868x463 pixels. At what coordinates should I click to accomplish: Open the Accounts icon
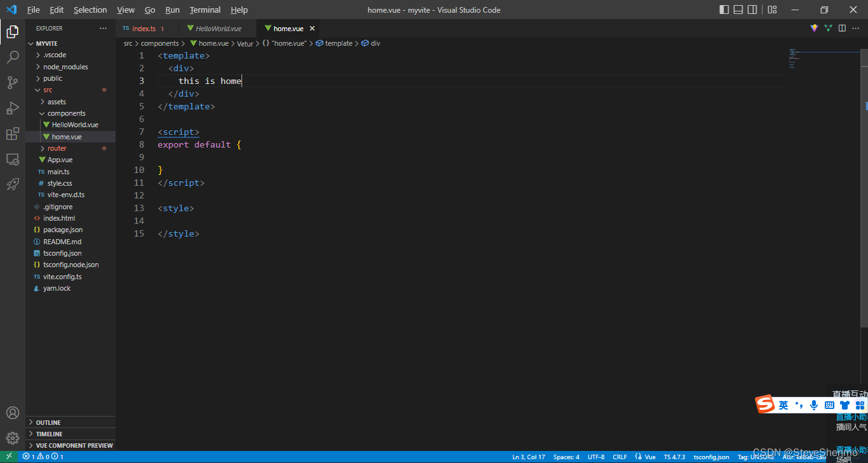pyautogui.click(x=12, y=413)
